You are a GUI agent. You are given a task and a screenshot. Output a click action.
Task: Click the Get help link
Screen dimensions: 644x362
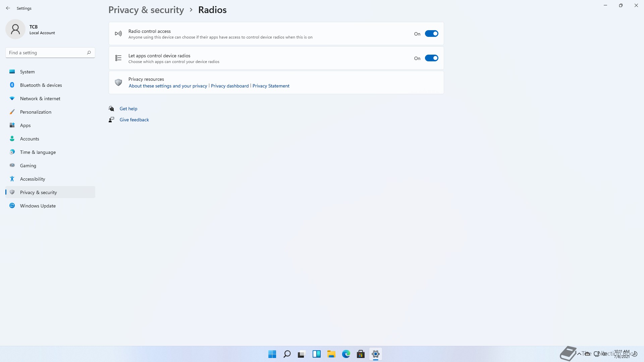[x=128, y=109]
